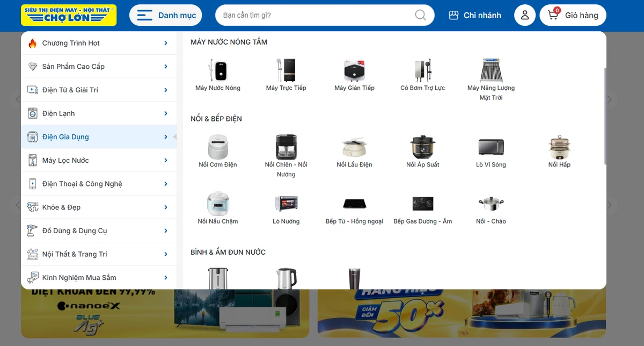
Task: Click the magnifier search icon
Action: tap(420, 15)
